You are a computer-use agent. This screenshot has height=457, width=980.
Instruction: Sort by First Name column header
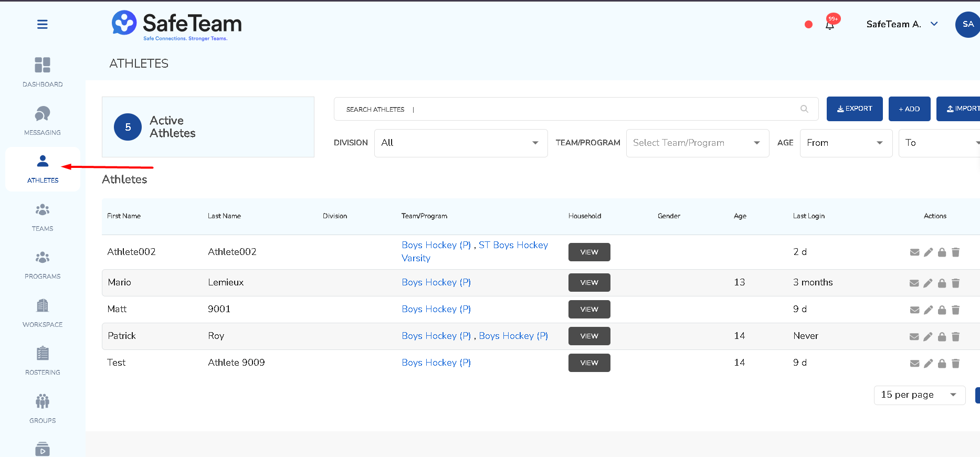(x=124, y=216)
